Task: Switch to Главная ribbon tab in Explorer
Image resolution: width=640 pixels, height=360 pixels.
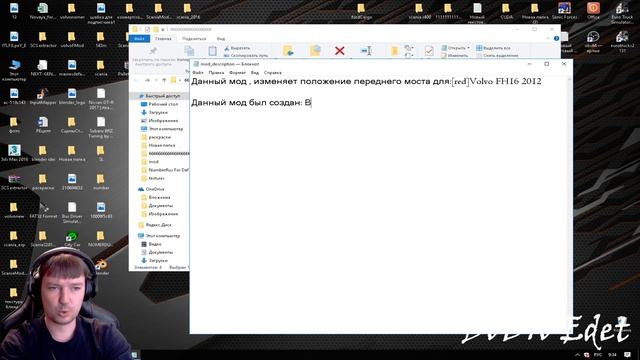Action: click(x=163, y=39)
